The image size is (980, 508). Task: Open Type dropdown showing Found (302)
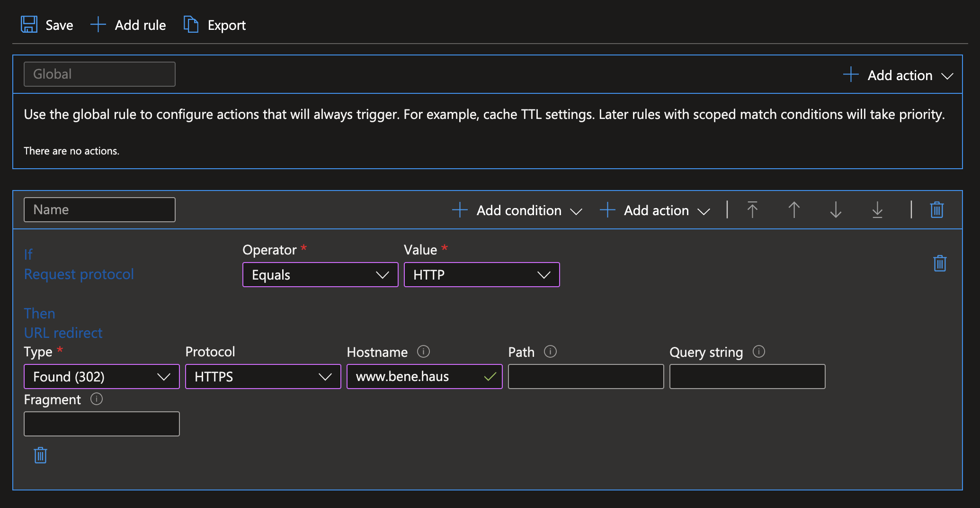pos(102,377)
